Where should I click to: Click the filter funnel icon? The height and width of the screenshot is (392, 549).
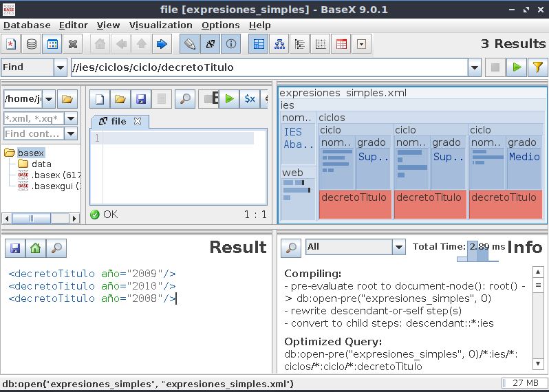[537, 67]
